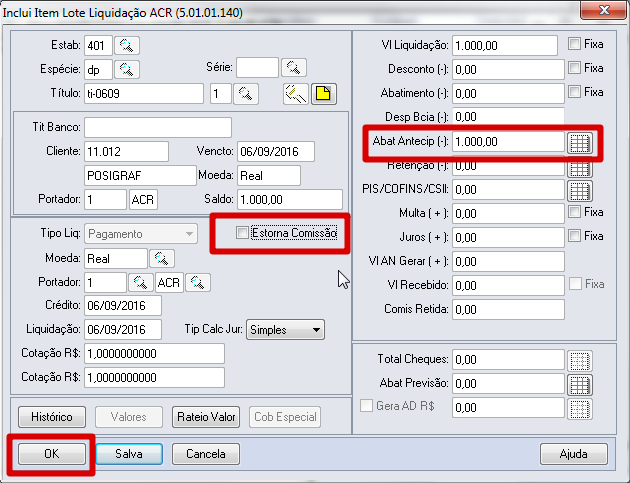Screen dimensions: 630x483
Task: Toggle Fixa checkbox for Multa
Action: (x=575, y=212)
